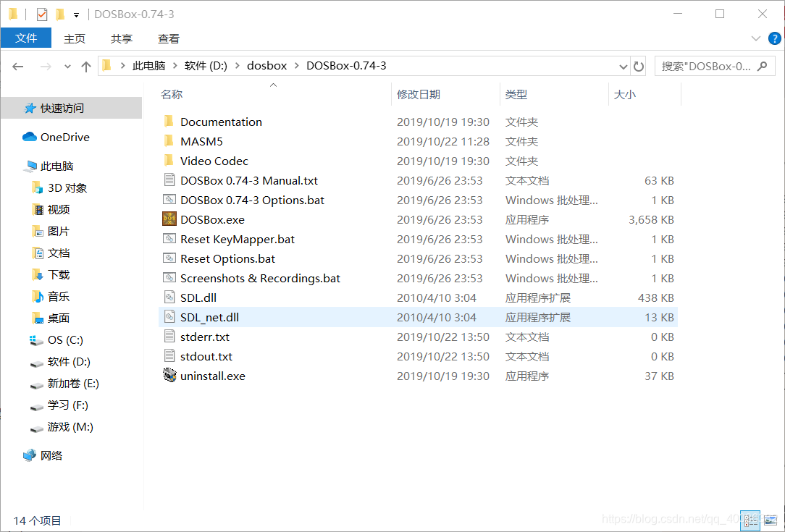
Task: Click the 438 KB size cell
Action: (x=656, y=297)
